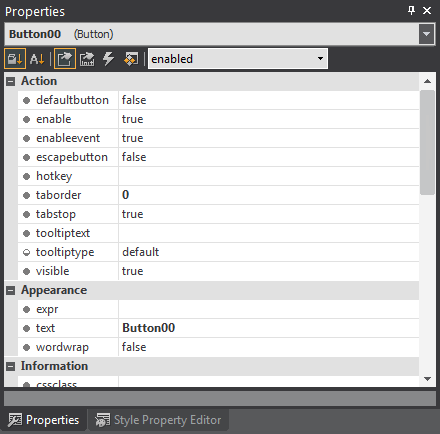Collapse the Appearance category
Image resolution: width=440 pixels, height=434 pixels.
click(x=11, y=291)
